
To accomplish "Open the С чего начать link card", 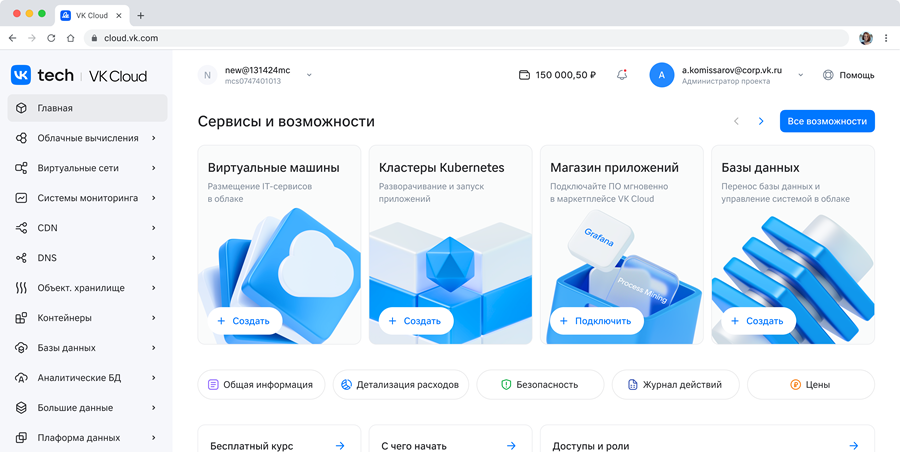I will pyautogui.click(x=451, y=439).
